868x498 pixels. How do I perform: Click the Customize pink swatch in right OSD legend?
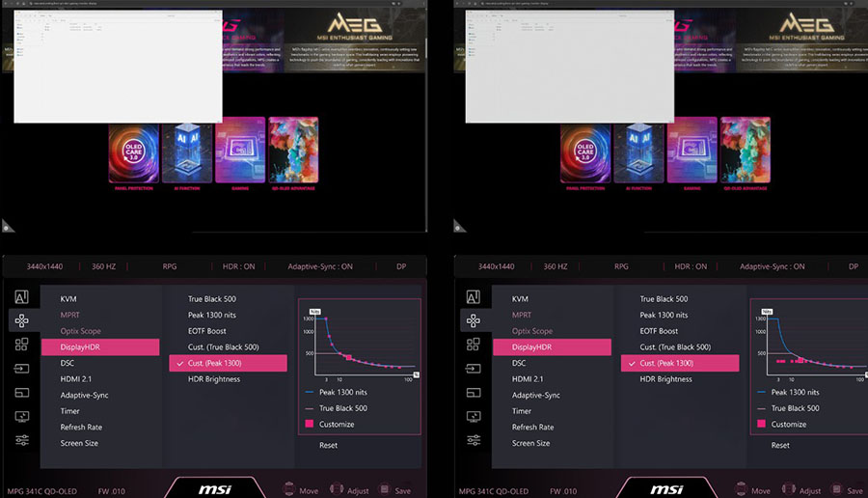[x=762, y=424]
